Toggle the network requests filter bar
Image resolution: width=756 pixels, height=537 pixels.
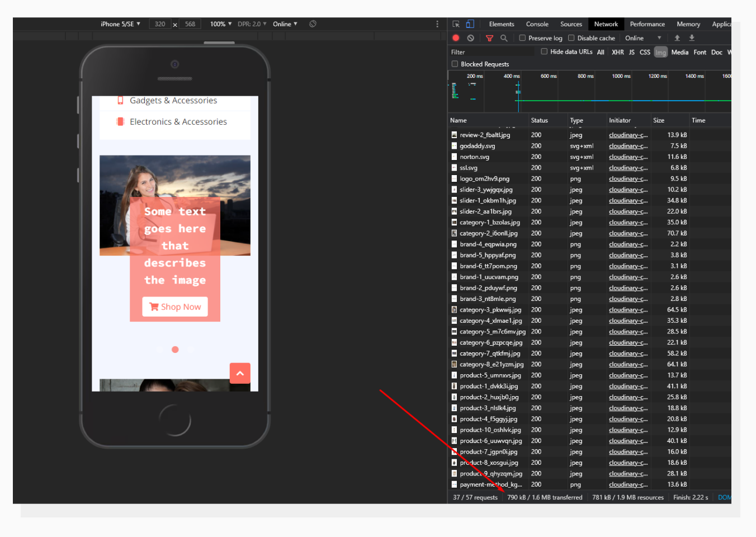coord(489,37)
